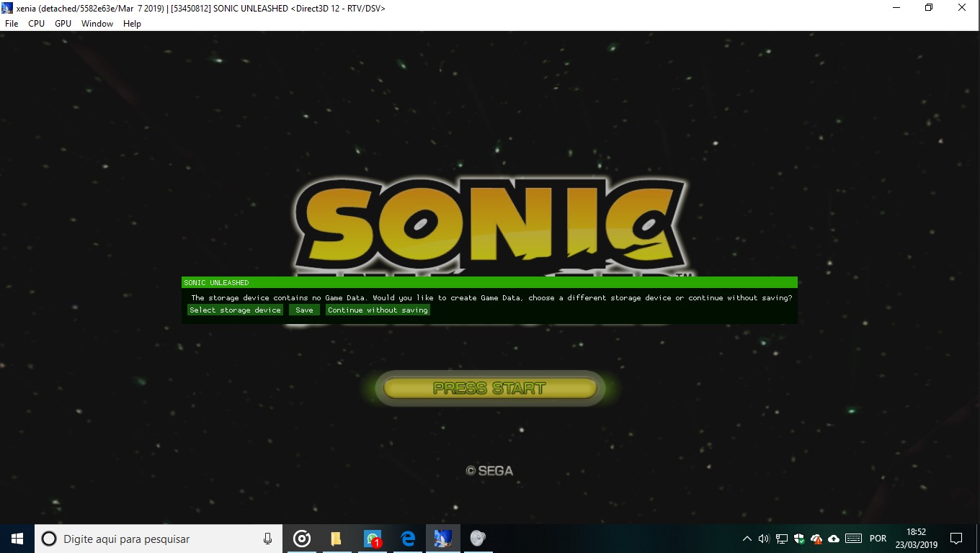
Task: Click the white cloud sync tray icon
Action: [834, 539]
